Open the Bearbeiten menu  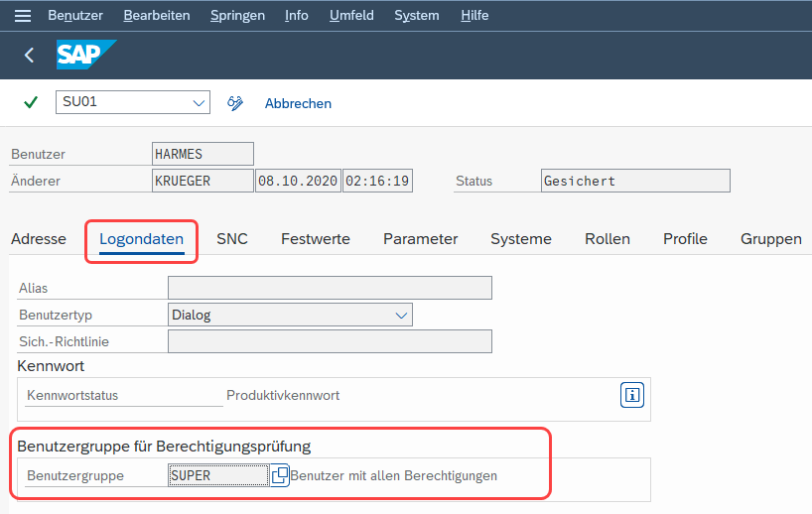point(157,16)
